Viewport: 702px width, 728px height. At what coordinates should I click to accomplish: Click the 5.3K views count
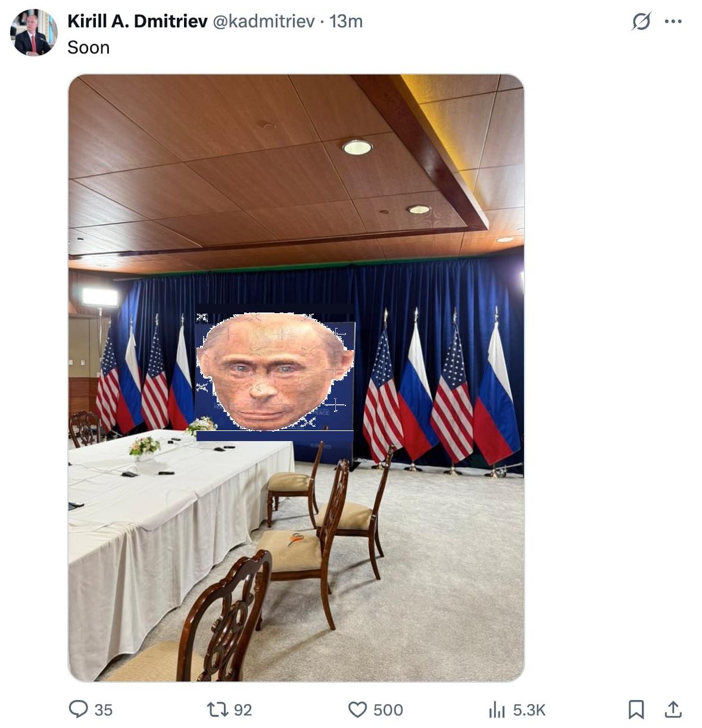tap(529, 710)
